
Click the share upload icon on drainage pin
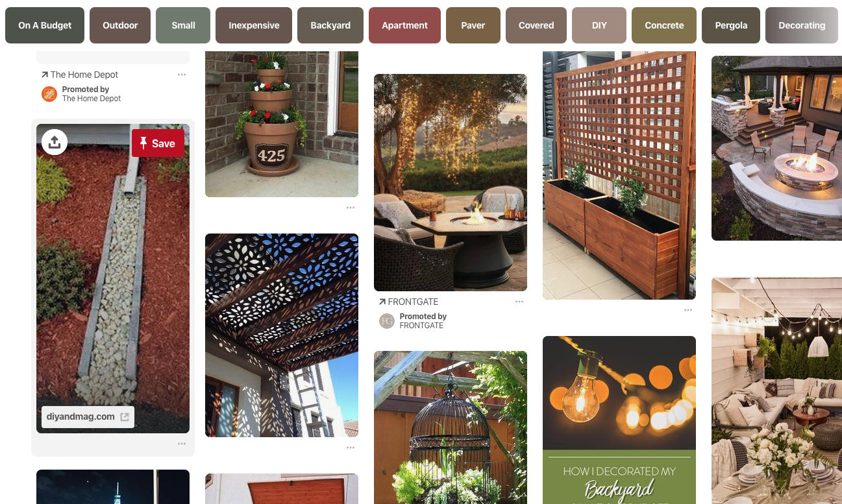55,142
